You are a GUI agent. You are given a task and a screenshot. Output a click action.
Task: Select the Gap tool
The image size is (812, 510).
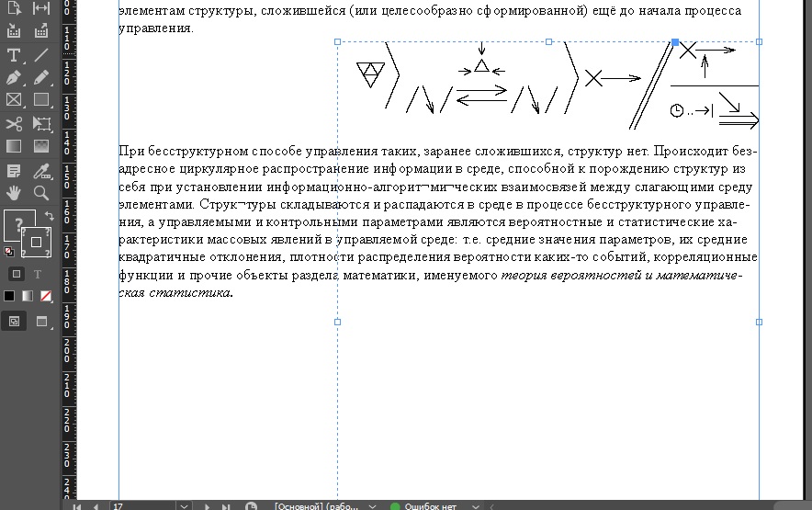click(41, 8)
